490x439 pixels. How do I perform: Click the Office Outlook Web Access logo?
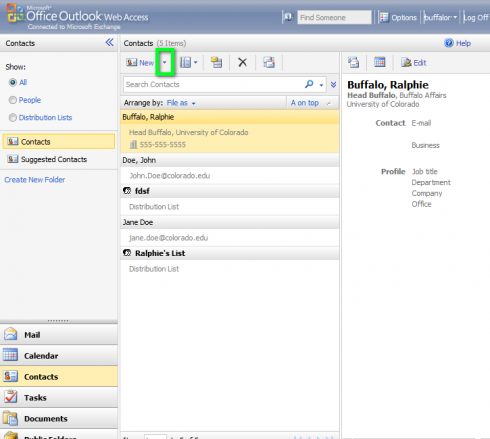[x=78, y=17]
